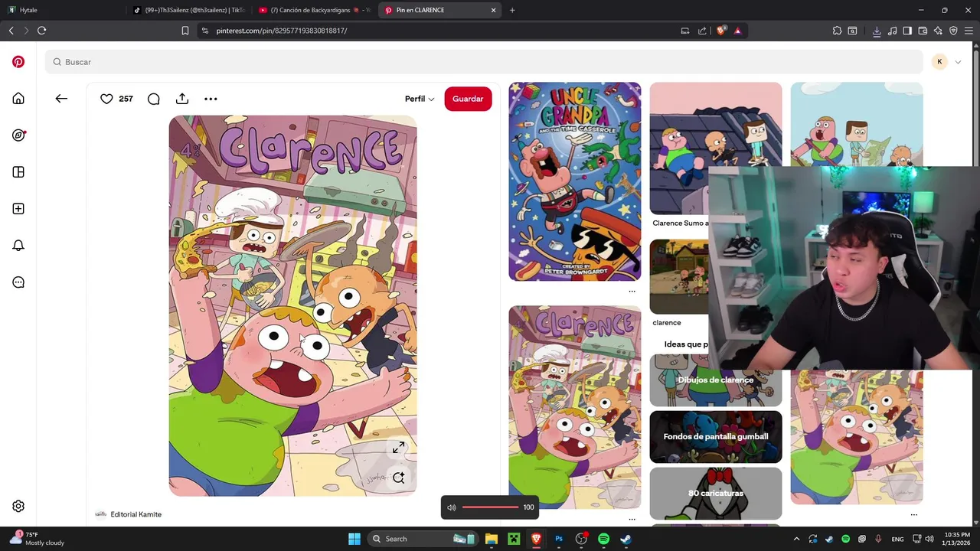Adjust the volume slider at 100
Viewport: 980px width, 551px height.
coord(490,507)
